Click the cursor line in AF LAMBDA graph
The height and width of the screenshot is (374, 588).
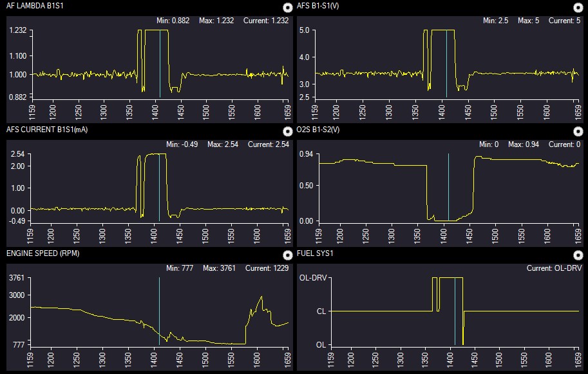(x=160, y=64)
